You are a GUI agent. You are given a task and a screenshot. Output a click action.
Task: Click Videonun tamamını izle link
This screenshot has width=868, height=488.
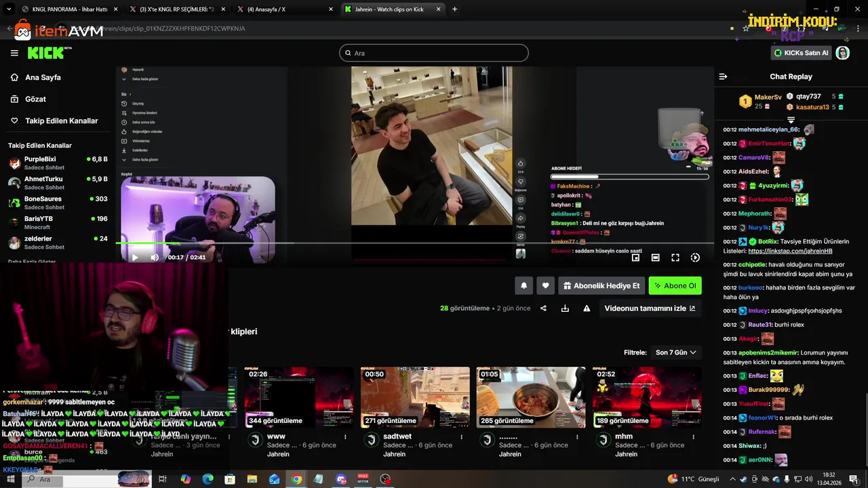(650, 308)
